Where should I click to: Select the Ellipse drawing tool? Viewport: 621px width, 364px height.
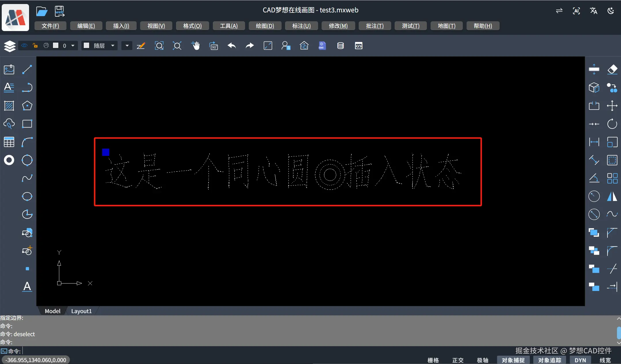point(27,197)
